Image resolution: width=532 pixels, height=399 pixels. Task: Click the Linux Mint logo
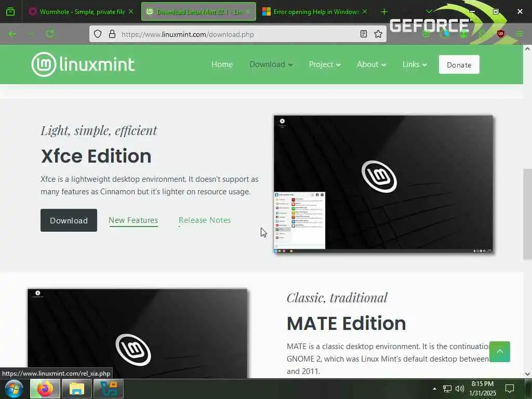(x=83, y=64)
